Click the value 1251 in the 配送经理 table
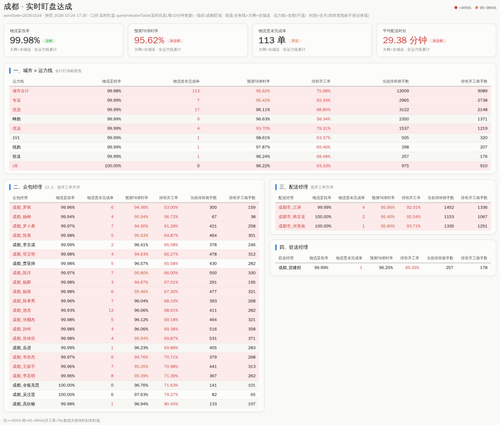 482,226
